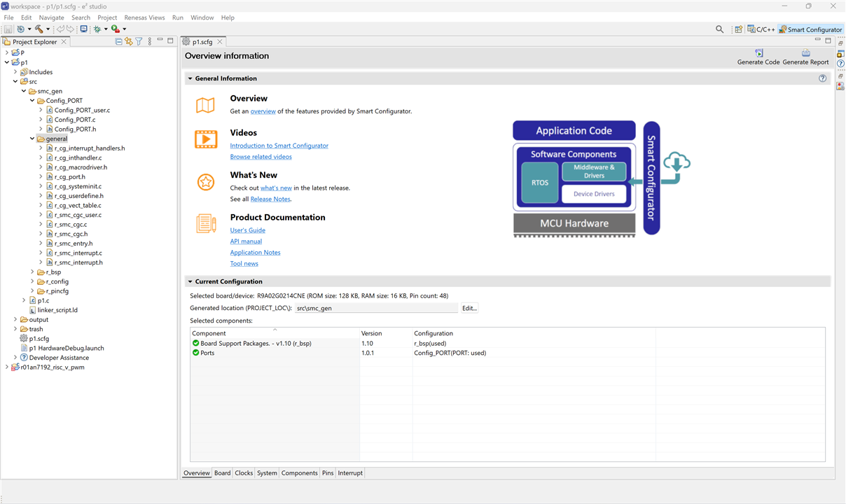The image size is (846, 504).
Task: Switch to the Clocks tab
Action: pos(244,473)
